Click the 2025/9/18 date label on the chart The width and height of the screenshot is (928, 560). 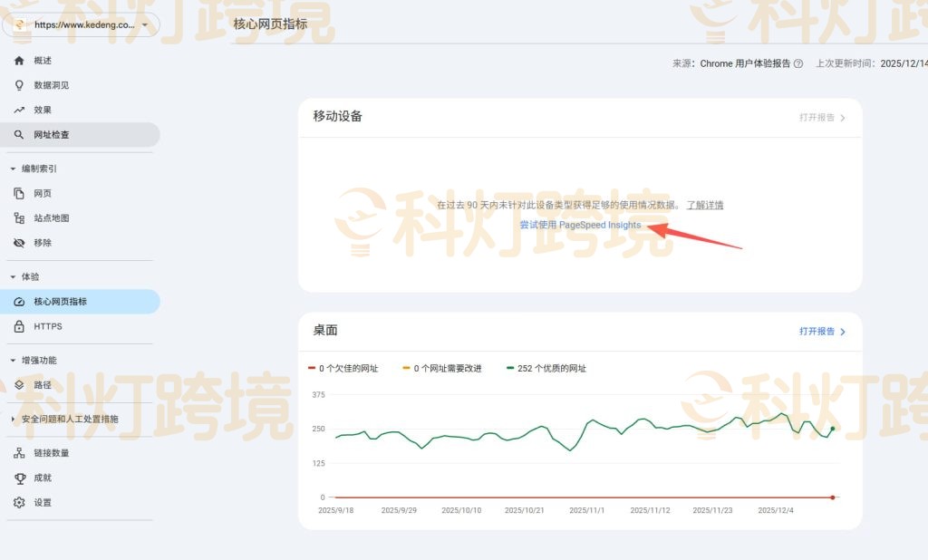335,510
